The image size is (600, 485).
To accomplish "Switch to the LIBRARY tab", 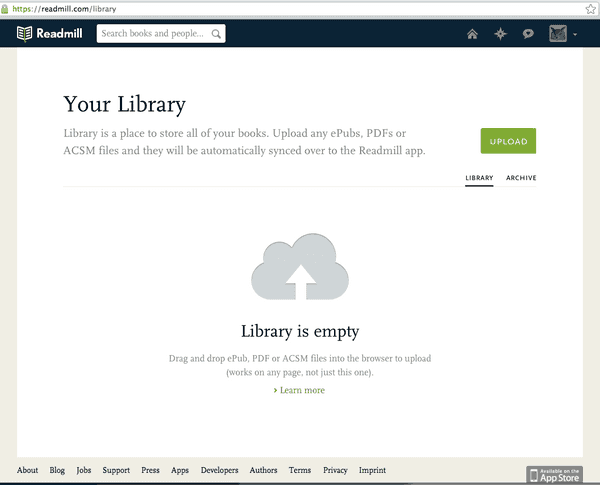I will (479, 178).
